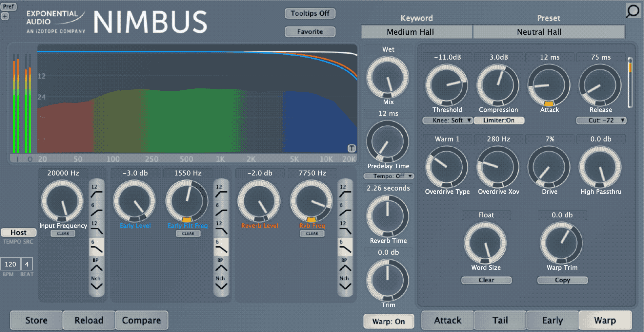644x332 pixels.
Task: Select 6 dB high-pass for Input Frequency filter
Action: (x=96, y=209)
